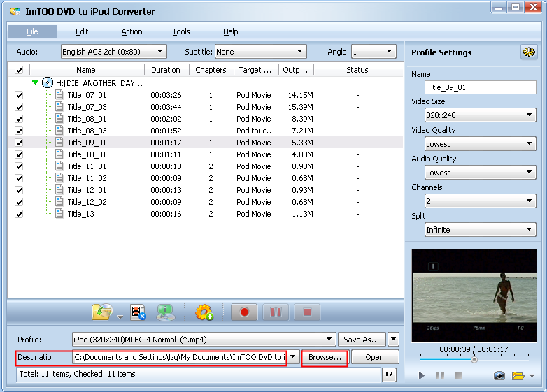The width and height of the screenshot is (547, 392).
Task: Sort the list by the Duration column
Action: pyautogui.click(x=166, y=70)
